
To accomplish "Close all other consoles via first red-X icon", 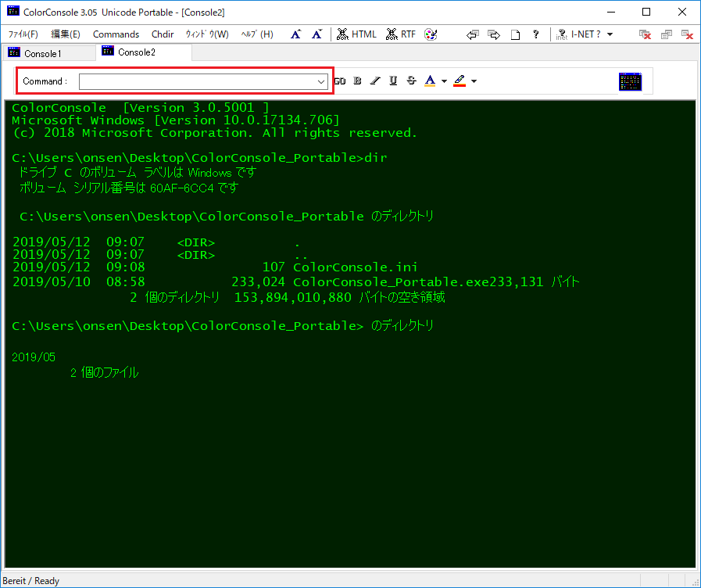I will (645, 34).
